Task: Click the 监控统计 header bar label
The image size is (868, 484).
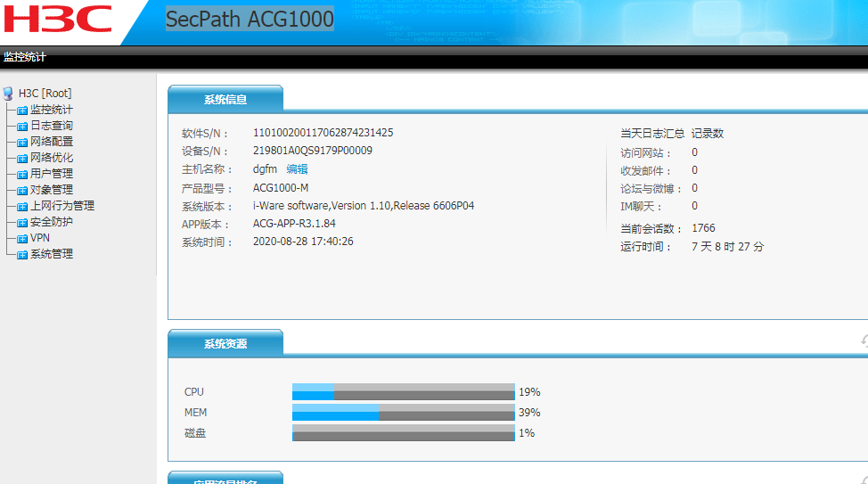Action: pos(24,57)
